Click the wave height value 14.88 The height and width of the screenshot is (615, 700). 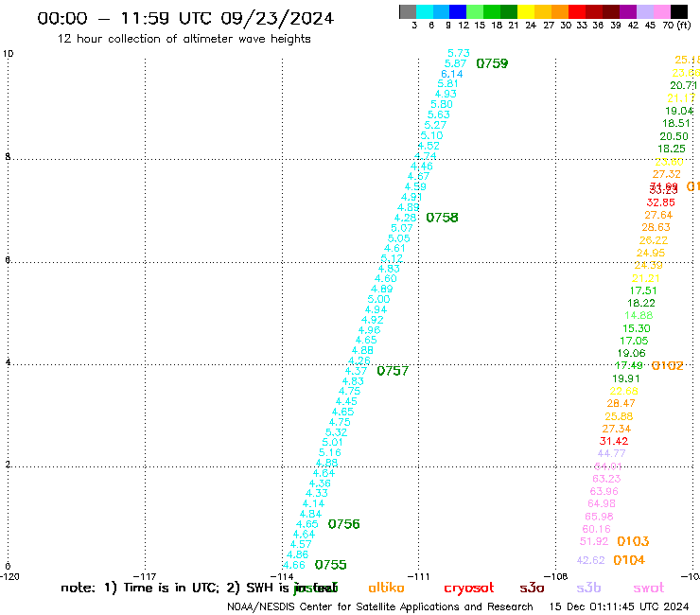pyautogui.click(x=639, y=315)
